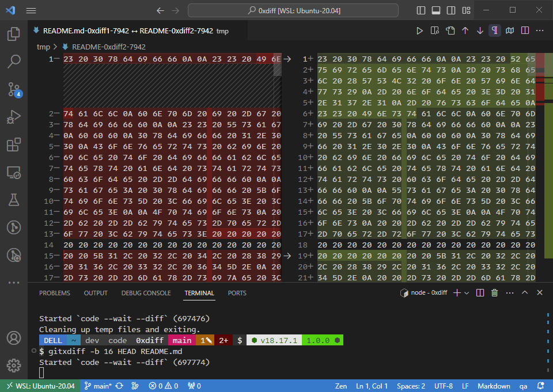Split the terminal
Viewport: 553px width, 392px height.
480,292
